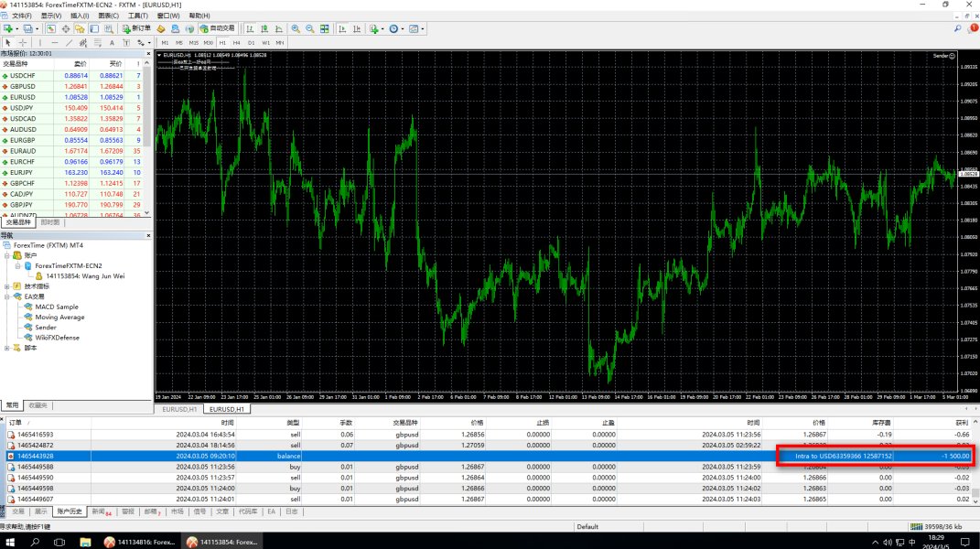The width and height of the screenshot is (980, 549).
Task: Expand the 技术指标 tree node
Action: (x=6, y=286)
